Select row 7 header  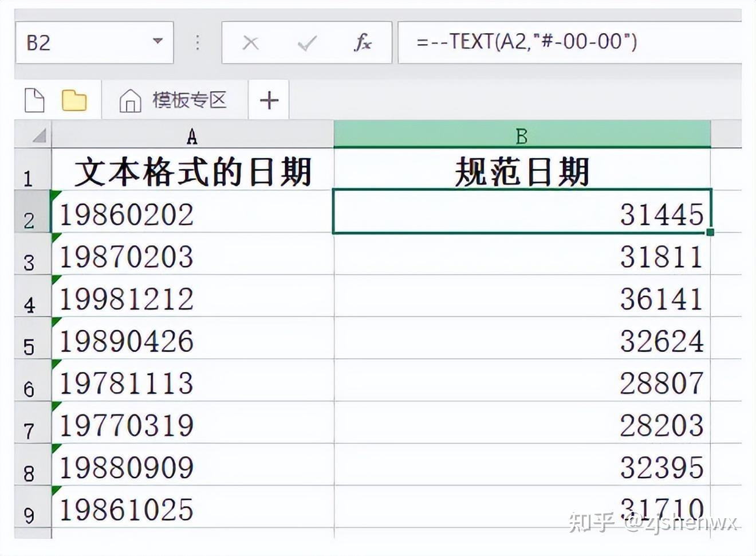click(33, 422)
